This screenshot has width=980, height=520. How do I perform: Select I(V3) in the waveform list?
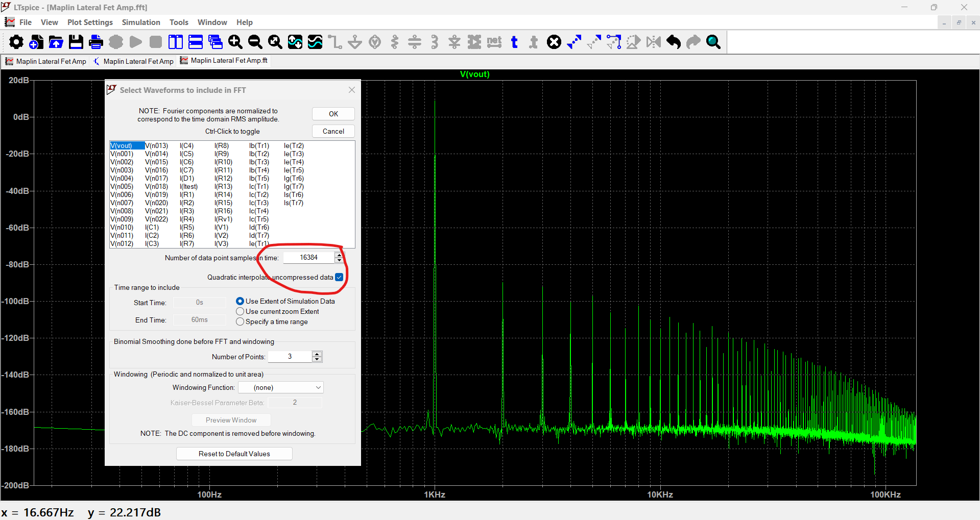pyautogui.click(x=222, y=244)
